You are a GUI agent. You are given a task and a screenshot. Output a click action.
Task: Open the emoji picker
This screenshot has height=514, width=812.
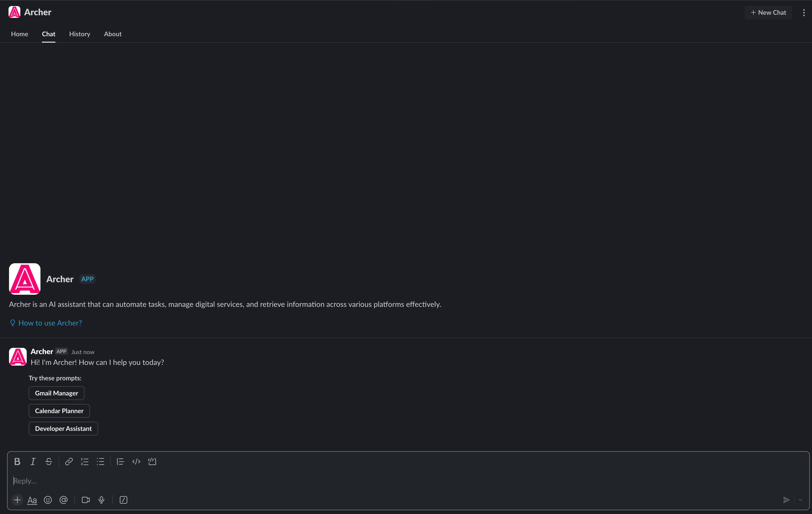tap(48, 500)
